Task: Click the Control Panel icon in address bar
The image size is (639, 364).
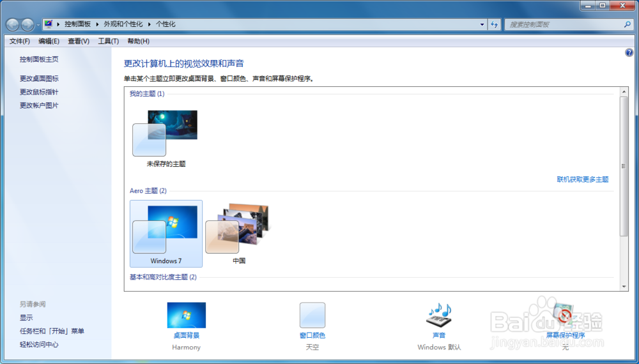Action: click(49, 24)
